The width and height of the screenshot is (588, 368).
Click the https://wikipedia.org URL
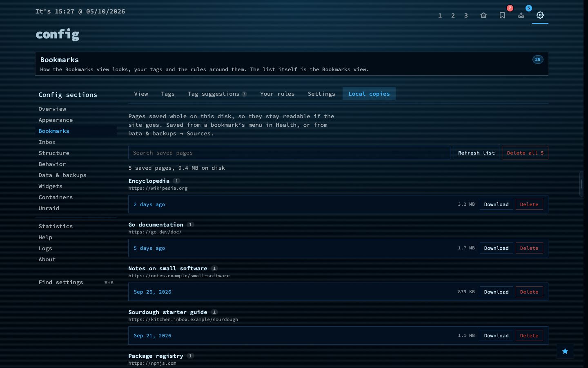tap(158, 188)
